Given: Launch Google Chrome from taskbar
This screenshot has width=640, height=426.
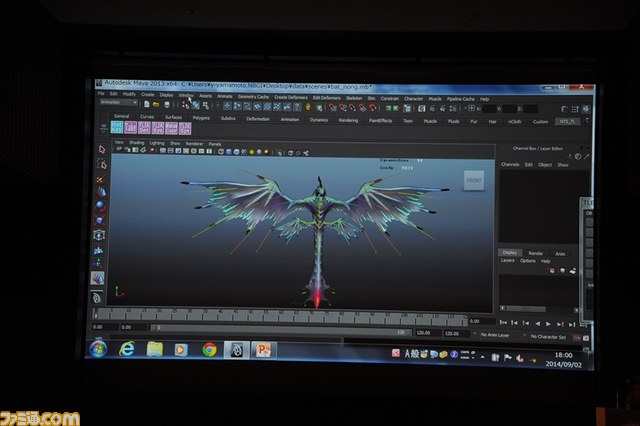Looking at the screenshot, I should (x=208, y=349).
